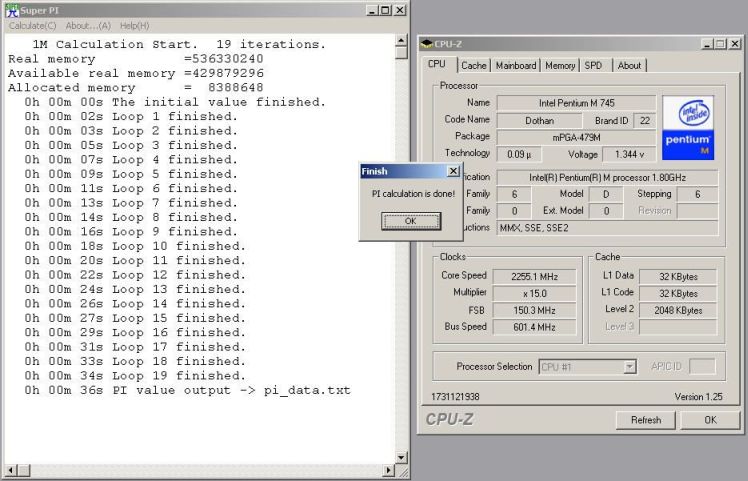
Task: Click the specification 'Intel(R) Pentium(R) M processor 1.80GHz'
Action: (607, 178)
